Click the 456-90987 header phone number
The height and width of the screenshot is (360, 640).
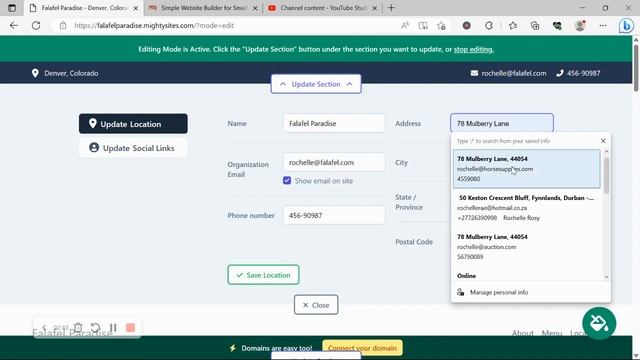583,73
